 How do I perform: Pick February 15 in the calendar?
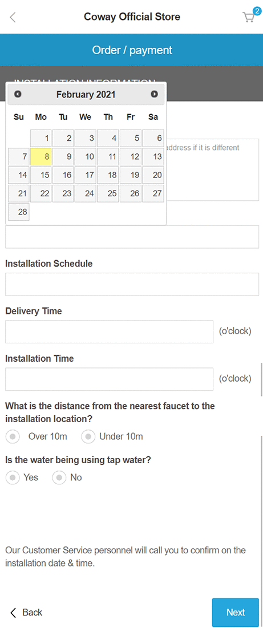41,175
